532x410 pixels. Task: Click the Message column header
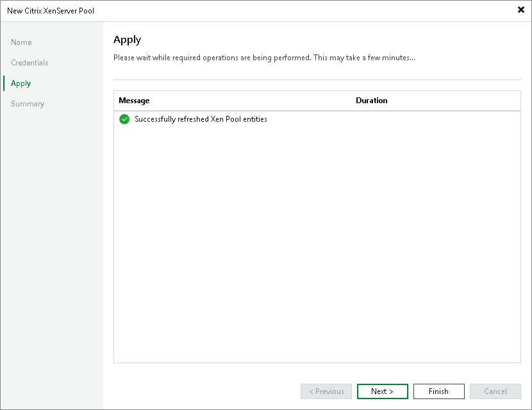click(134, 101)
